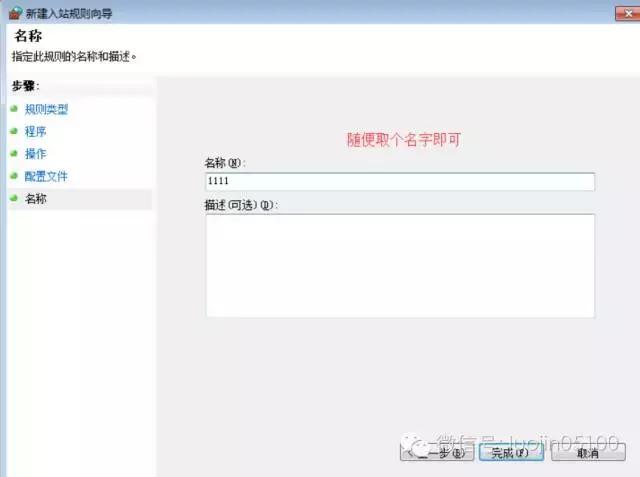Screen dimensions: 640x477
Task: Click the bold 名称 page heading
Action: point(28,36)
